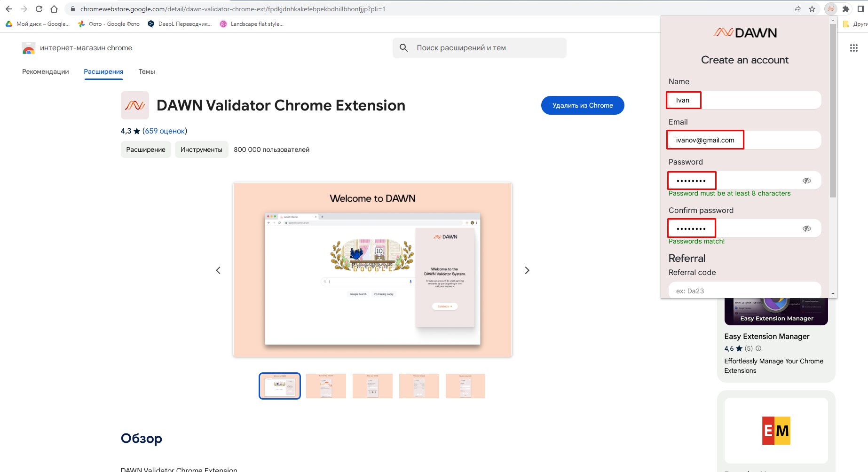This screenshot has width=868, height=472.
Task: Click the share page icon in address bar
Action: click(x=797, y=9)
